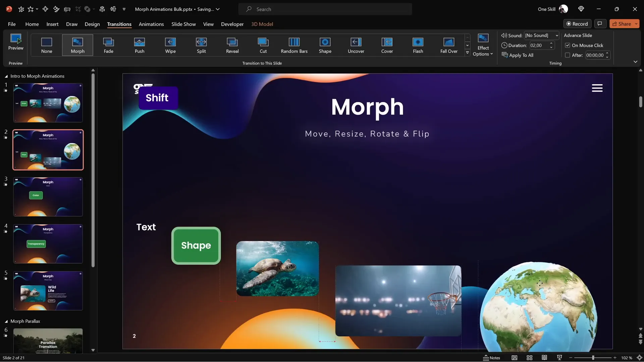Select slide 3 thumbnail with Color shape
Viewport: 644px width, 362px height.
(48, 197)
